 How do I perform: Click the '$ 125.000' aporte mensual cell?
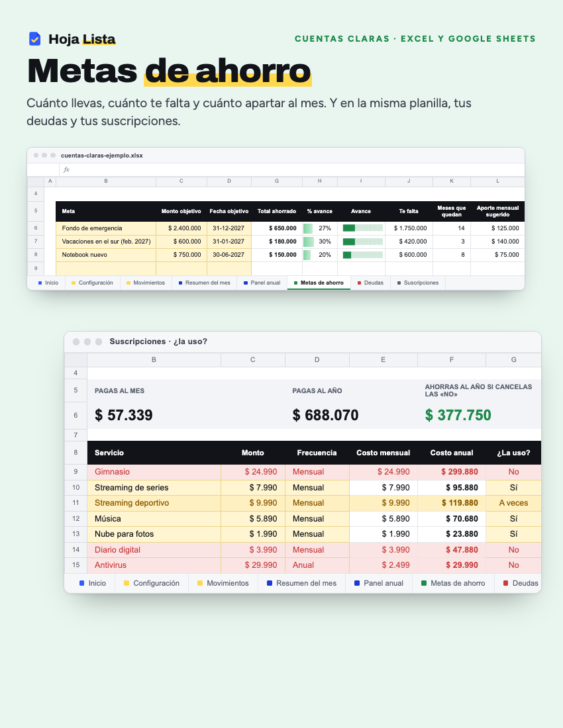497,228
